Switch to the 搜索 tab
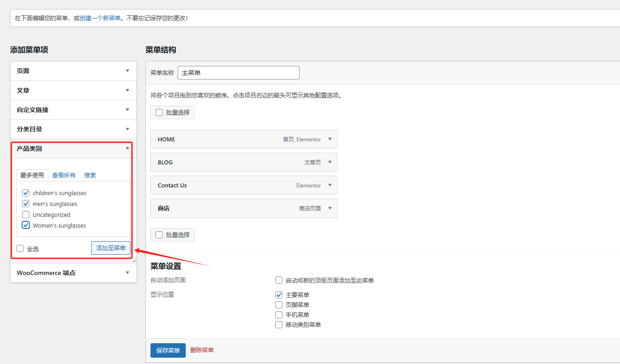 89,175
